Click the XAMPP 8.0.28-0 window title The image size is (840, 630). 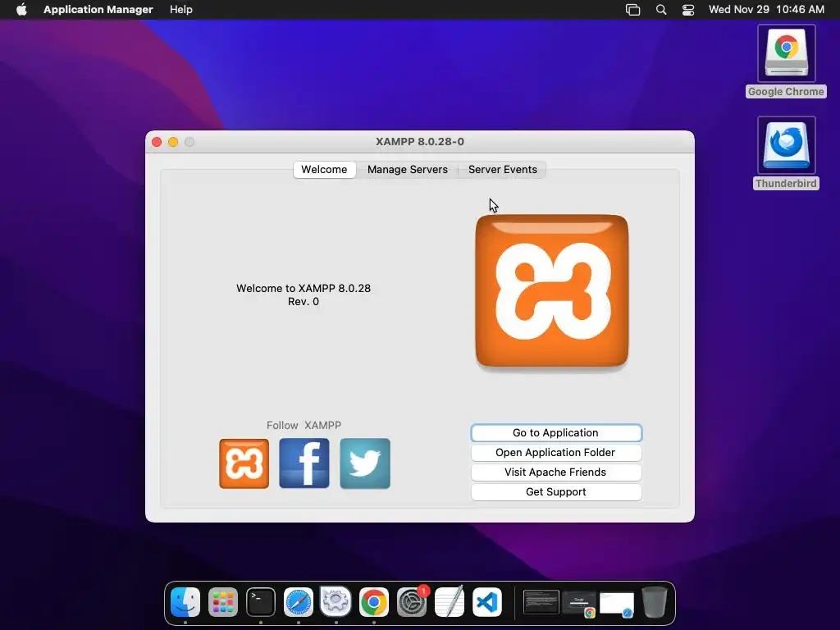(x=419, y=142)
